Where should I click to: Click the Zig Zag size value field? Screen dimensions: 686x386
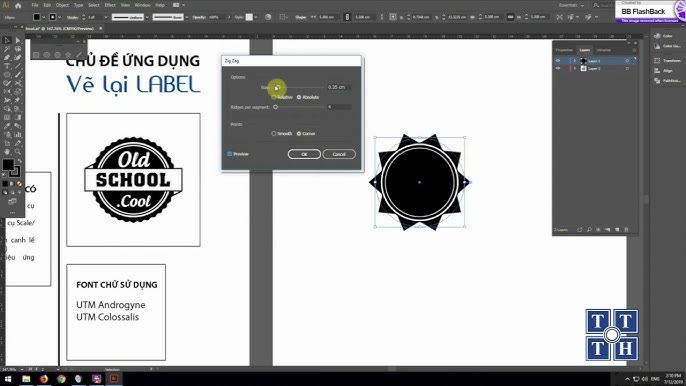(339, 87)
